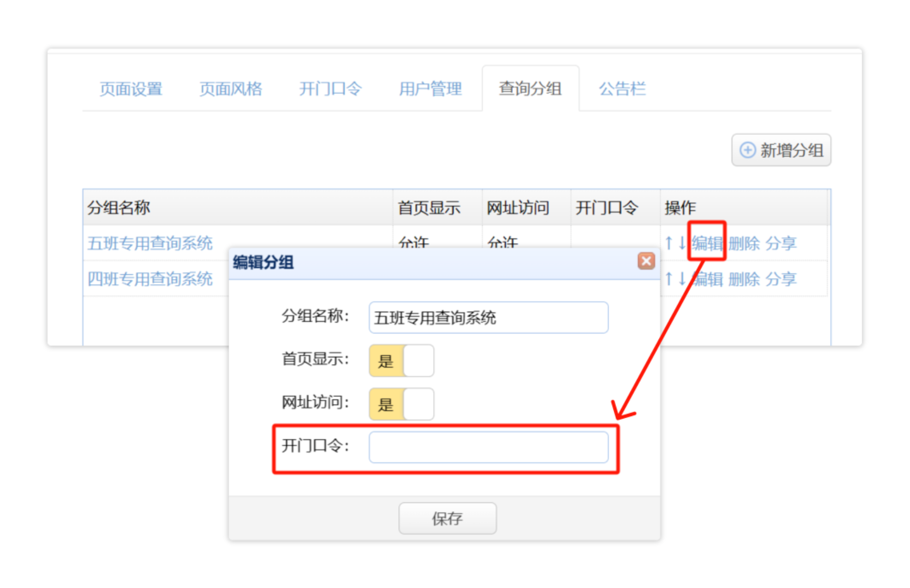910x588 pixels.
Task: Open the 四班专用查询系统 link
Action: 150,279
